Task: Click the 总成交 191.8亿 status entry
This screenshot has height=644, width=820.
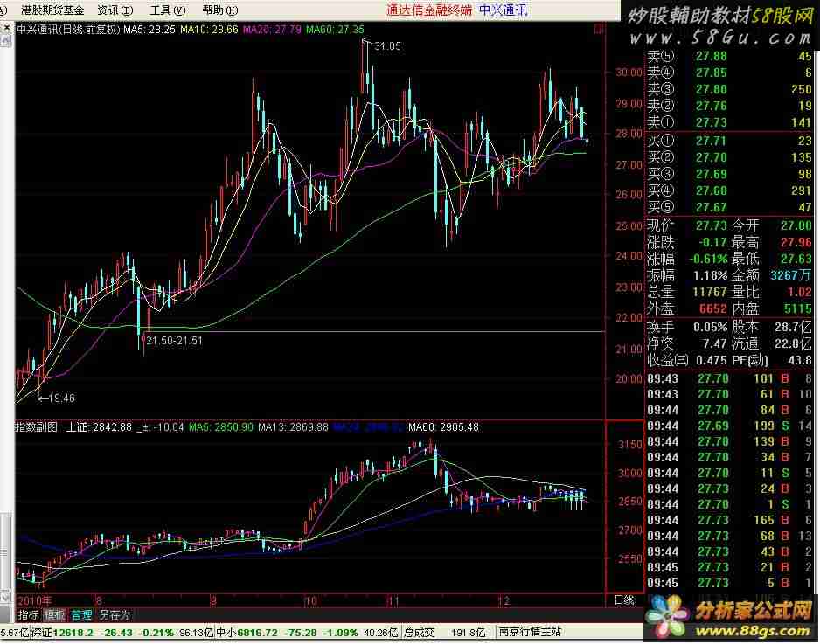Action: pos(444,633)
